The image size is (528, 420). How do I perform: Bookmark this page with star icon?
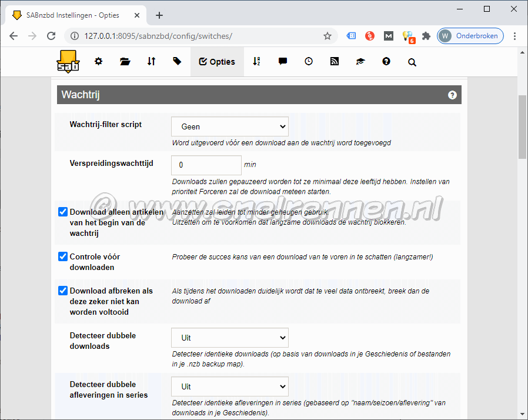pos(328,36)
